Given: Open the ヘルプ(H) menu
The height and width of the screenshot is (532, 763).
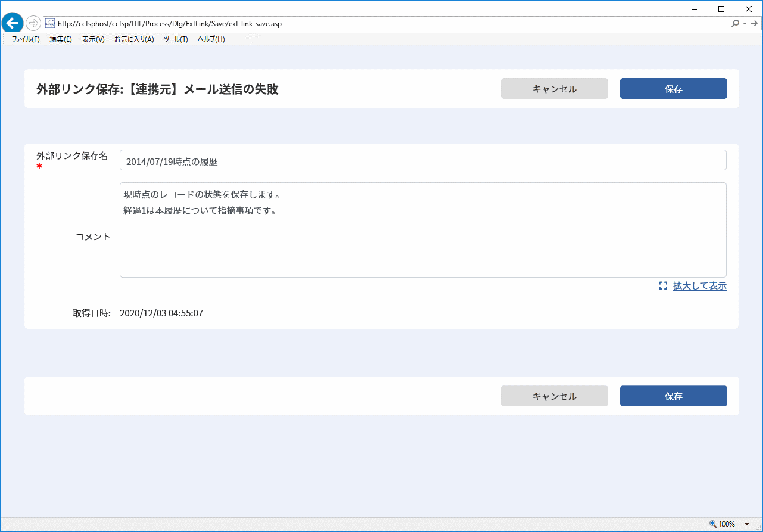Looking at the screenshot, I should (x=211, y=39).
